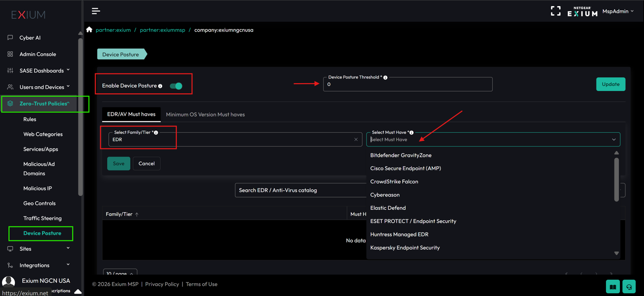Open Device Posture in the sidebar
The image size is (644, 296).
click(x=42, y=233)
